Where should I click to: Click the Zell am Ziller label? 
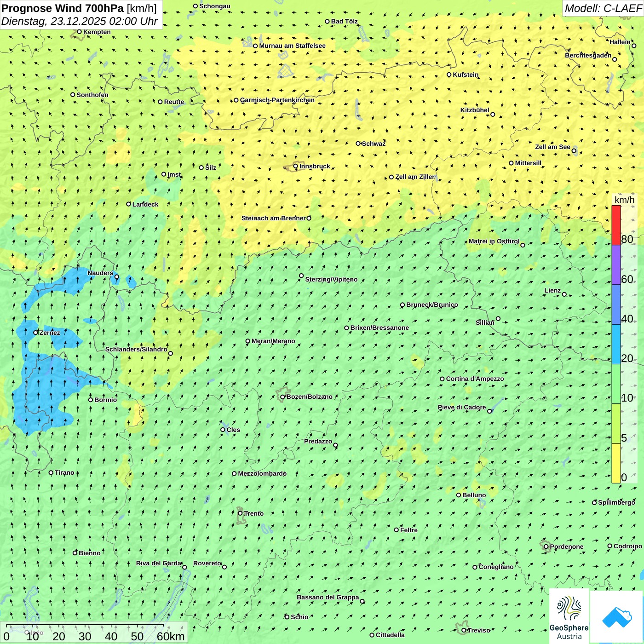click(414, 177)
